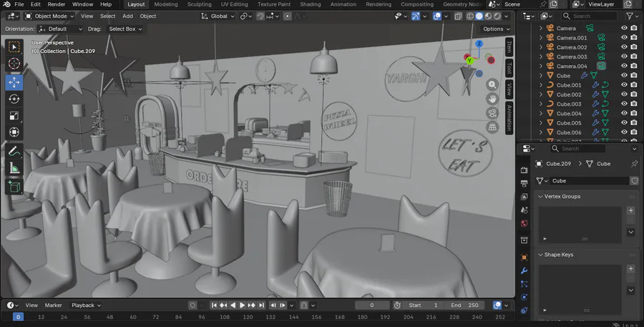
Task: Add a new vertex group with plus
Action: tap(631, 210)
